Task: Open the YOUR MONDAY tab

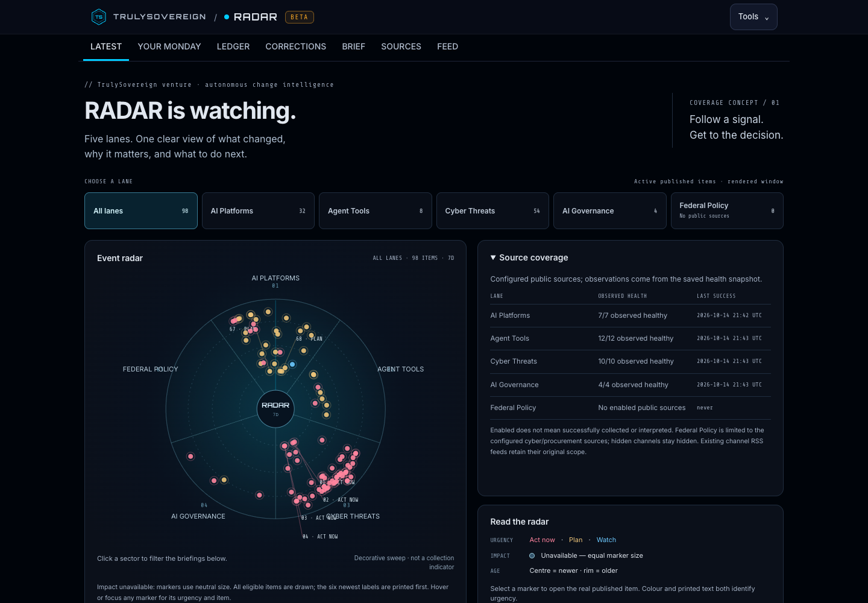Action: point(169,46)
